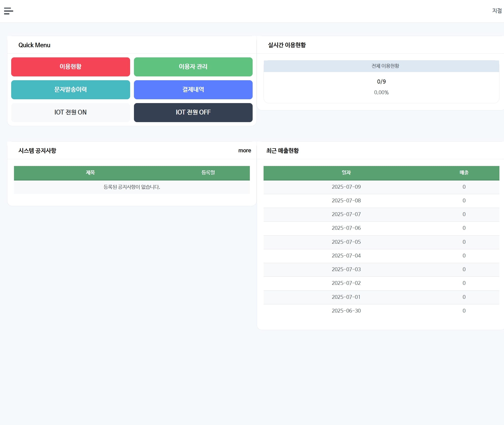Turn off IOT power with IOT 전원 OFF
This screenshot has width=504, height=425.
[193, 112]
